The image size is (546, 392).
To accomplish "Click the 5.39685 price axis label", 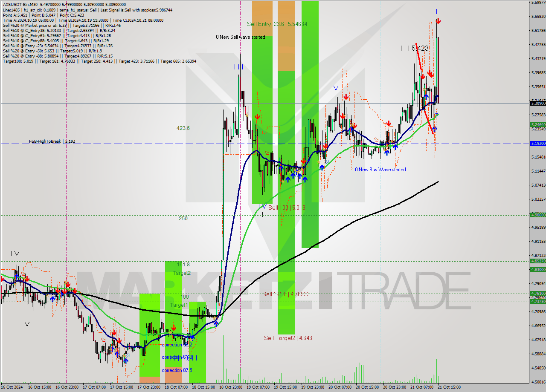I will coord(538,72).
